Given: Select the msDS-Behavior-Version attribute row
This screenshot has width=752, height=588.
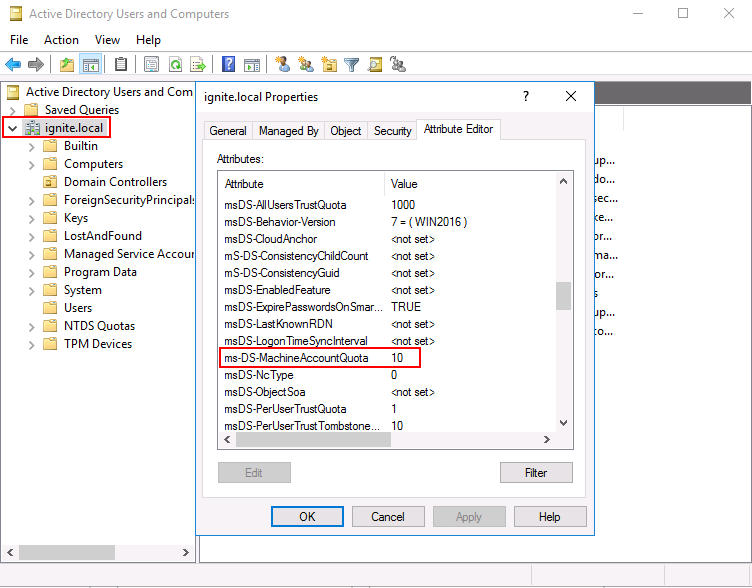Looking at the screenshot, I should tap(389, 222).
